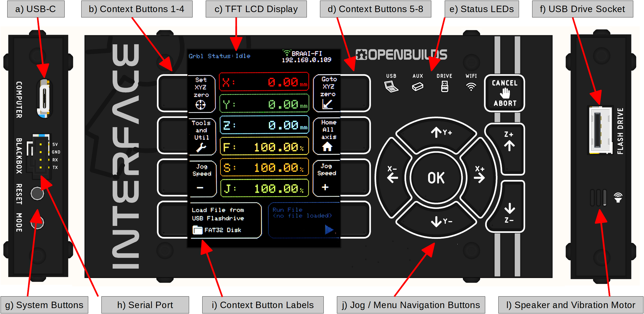Select Set XYZ zero crosshair label

tap(201, 93)
